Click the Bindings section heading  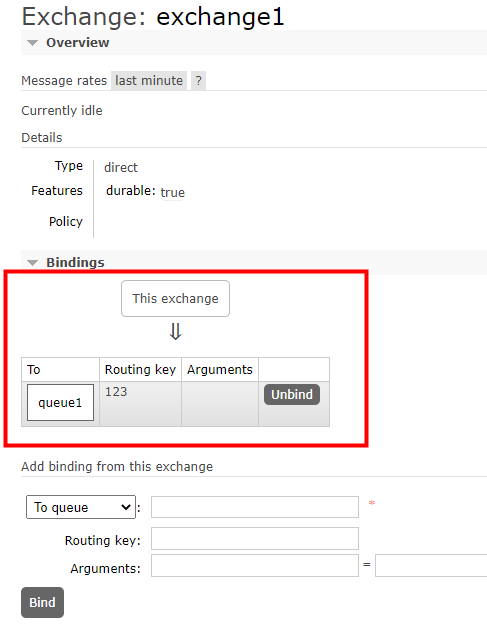[75, 262]
